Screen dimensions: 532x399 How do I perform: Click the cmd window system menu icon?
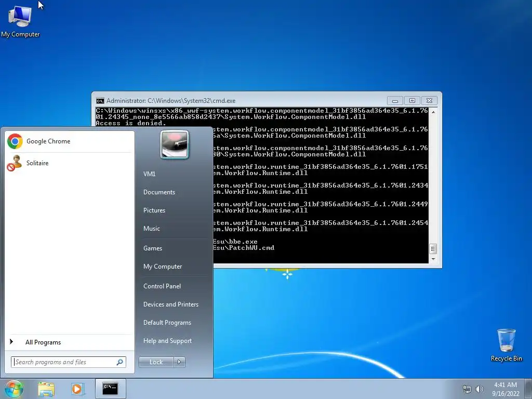[x=100, y=101]
